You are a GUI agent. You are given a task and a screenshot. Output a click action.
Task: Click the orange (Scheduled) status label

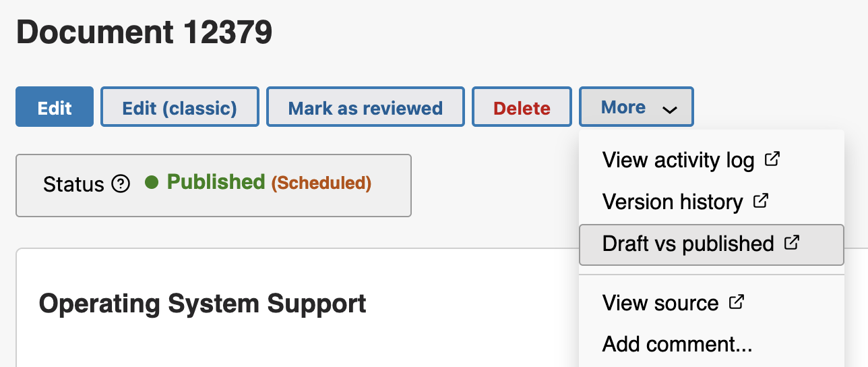pos(321,183)
